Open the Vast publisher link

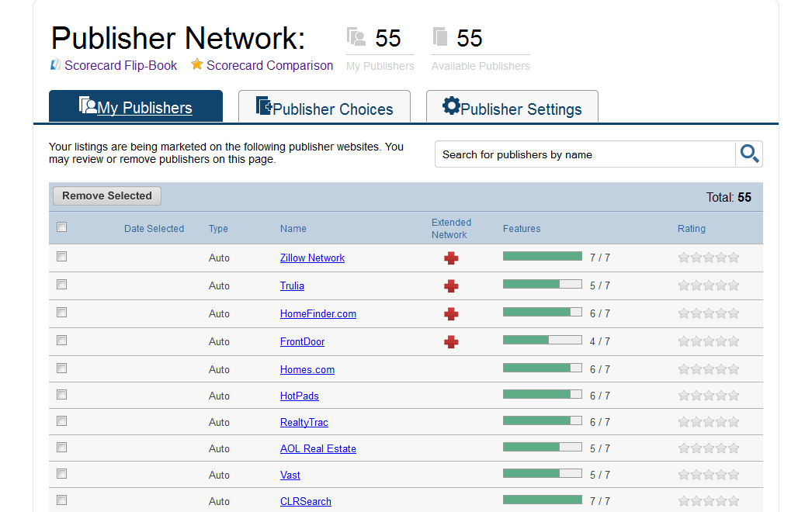[290, 476]
